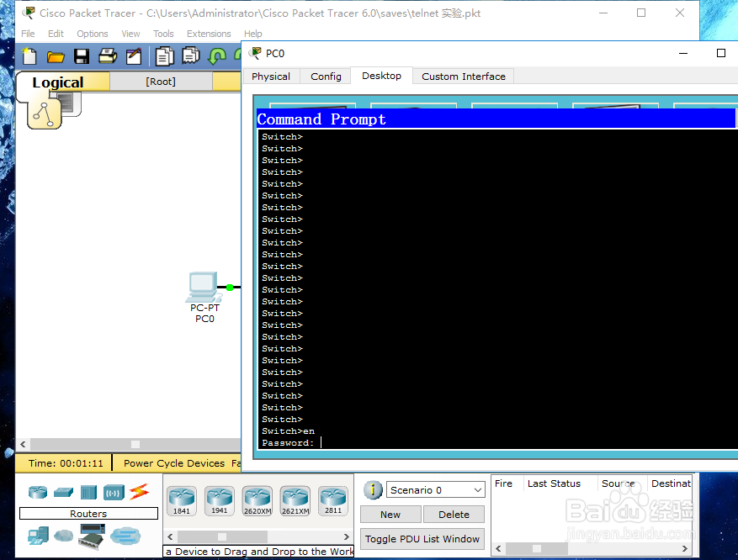Screen dimensions: 738x560
Task: Click the New file toolbar icon
Action: 29,56
